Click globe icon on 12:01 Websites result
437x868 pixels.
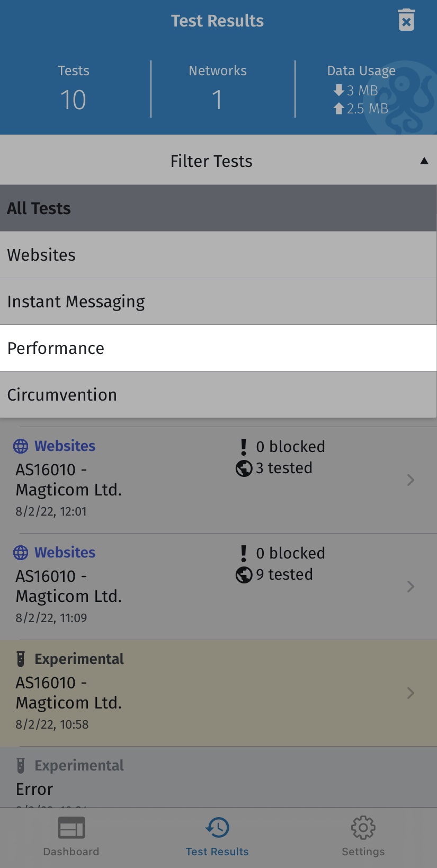point(21,446)
